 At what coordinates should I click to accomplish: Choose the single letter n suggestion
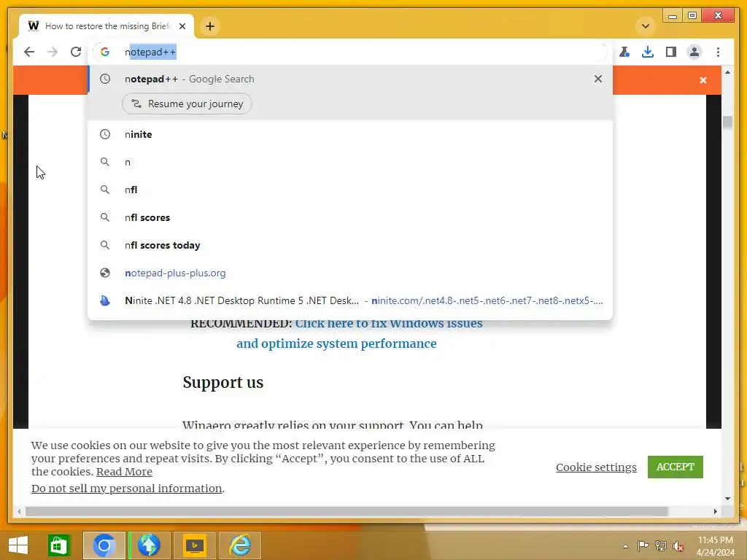(x=350, y=162)
